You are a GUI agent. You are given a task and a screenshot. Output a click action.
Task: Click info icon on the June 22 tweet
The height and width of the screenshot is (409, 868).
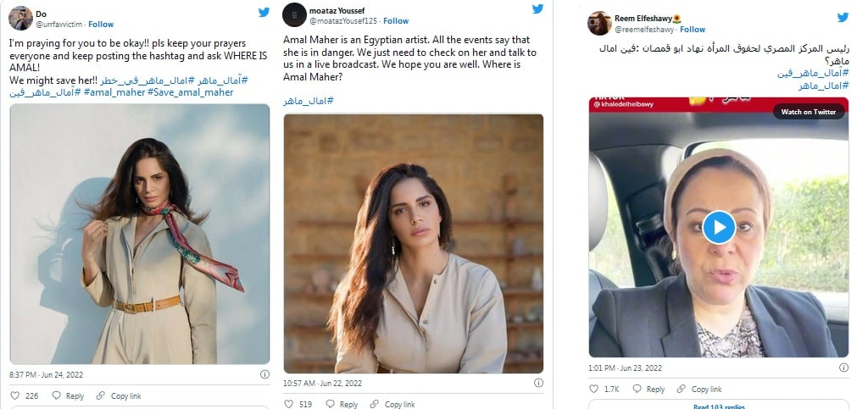[x=538, y=383]
